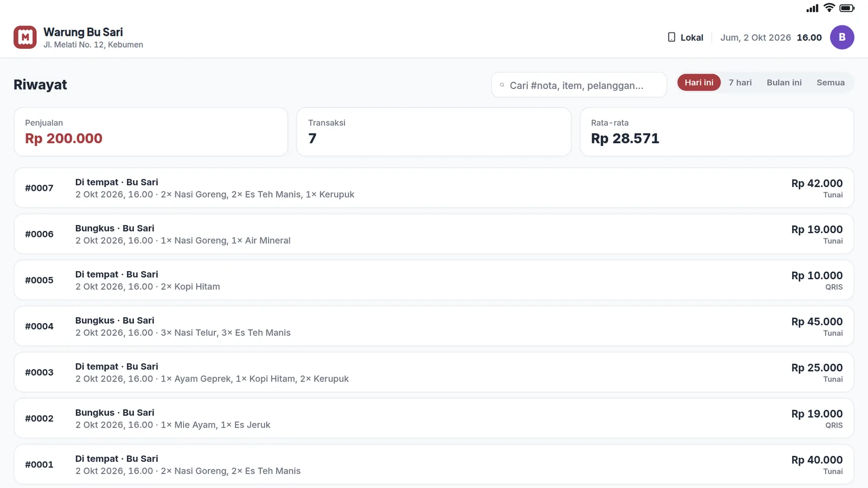Screen dimensions: 868x488
Task: Click the Jum, 2 Okt 2026 date
Action: coord(756,37)
